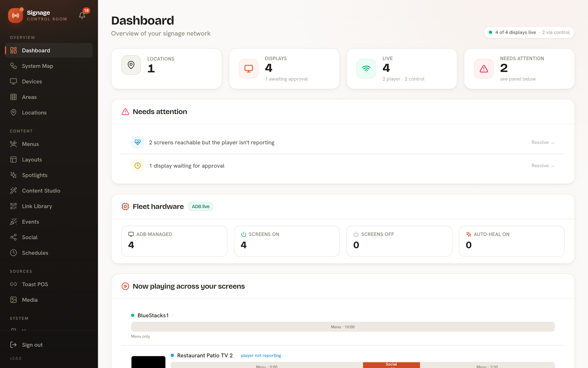588x368 pixels.
Task: Click the Media image icon in sidebar
Action: click(13, 300)
